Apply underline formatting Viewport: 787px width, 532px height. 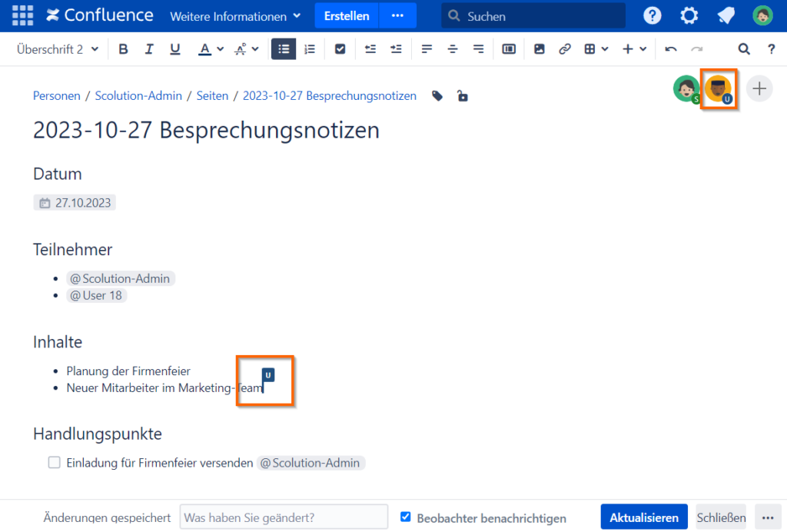coord(174,48)
